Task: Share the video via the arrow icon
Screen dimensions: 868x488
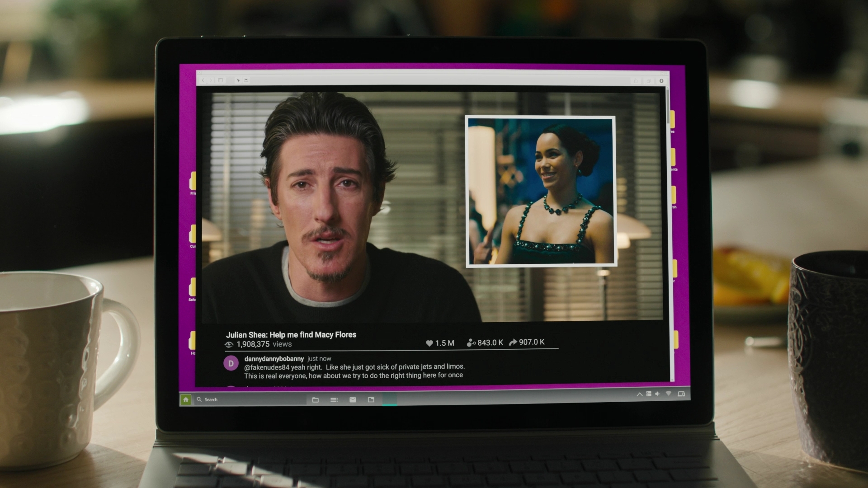Action: click(x=513, y=343)
